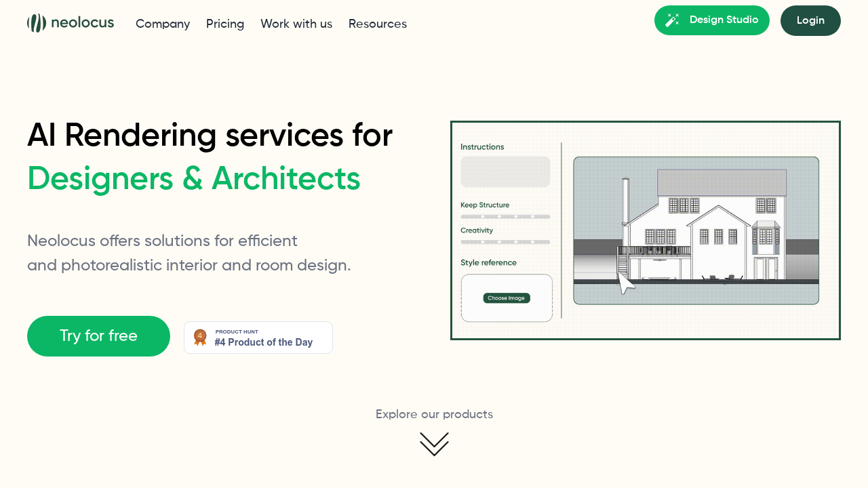Expand the Resources menu
This screenshot has height=488, width=868.
point(378,24)
